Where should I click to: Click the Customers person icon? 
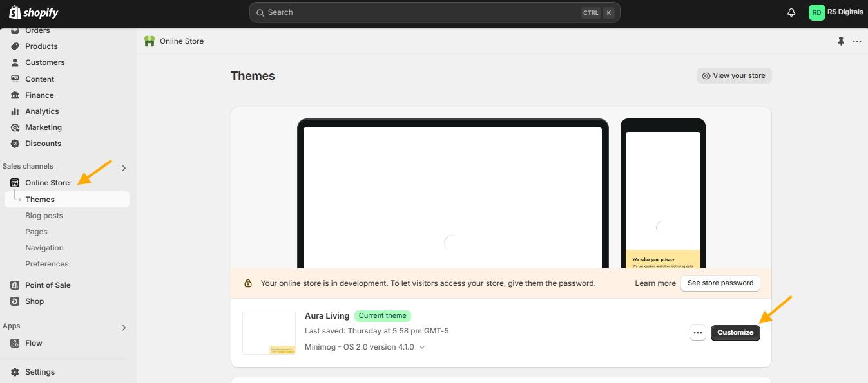[x=15, y=62]
